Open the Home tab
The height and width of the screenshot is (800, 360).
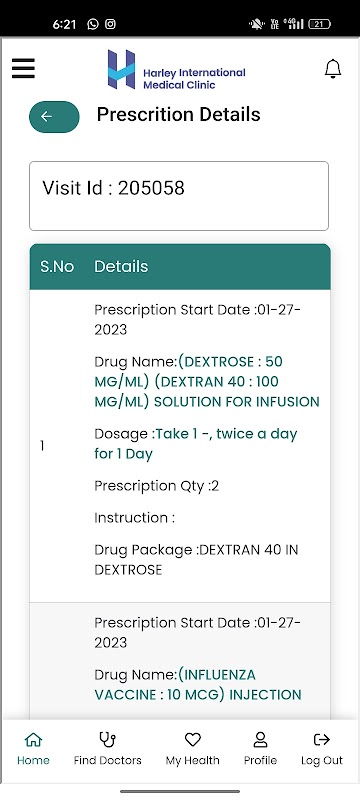(33, 748)
